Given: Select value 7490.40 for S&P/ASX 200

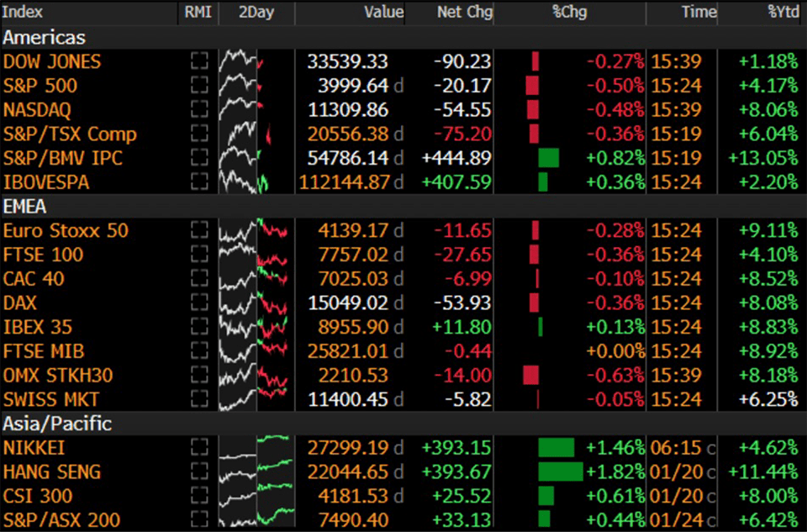Looking at the screenshot, I should 353,520.
